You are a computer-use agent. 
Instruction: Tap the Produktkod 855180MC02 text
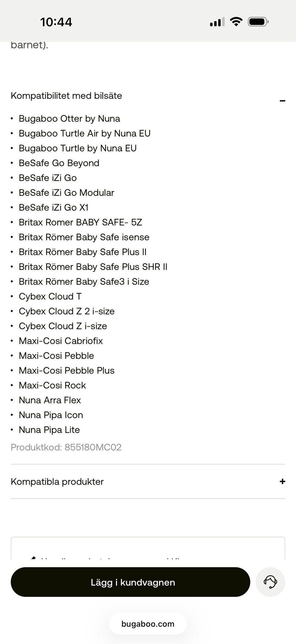[66, 447]
